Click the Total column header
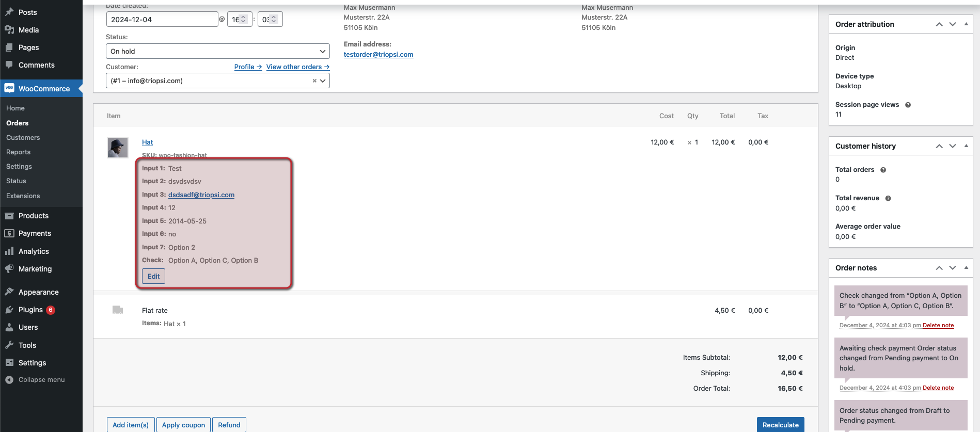The width and height of the screenshot is (980, 432). (727, 116)
